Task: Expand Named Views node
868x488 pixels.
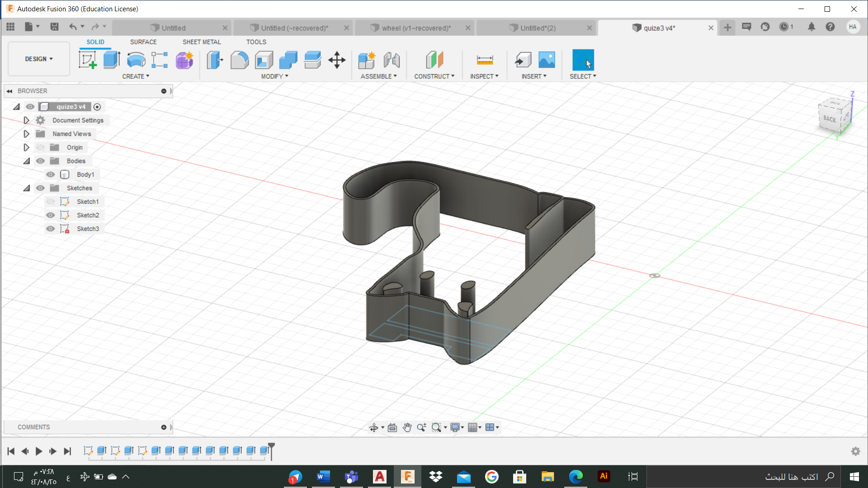Action: click(x=26, y=134)
